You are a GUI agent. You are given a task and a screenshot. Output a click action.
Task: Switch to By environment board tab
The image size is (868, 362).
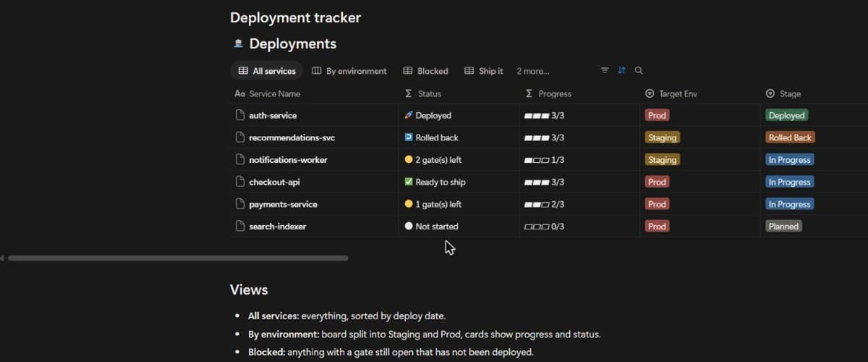349,71
